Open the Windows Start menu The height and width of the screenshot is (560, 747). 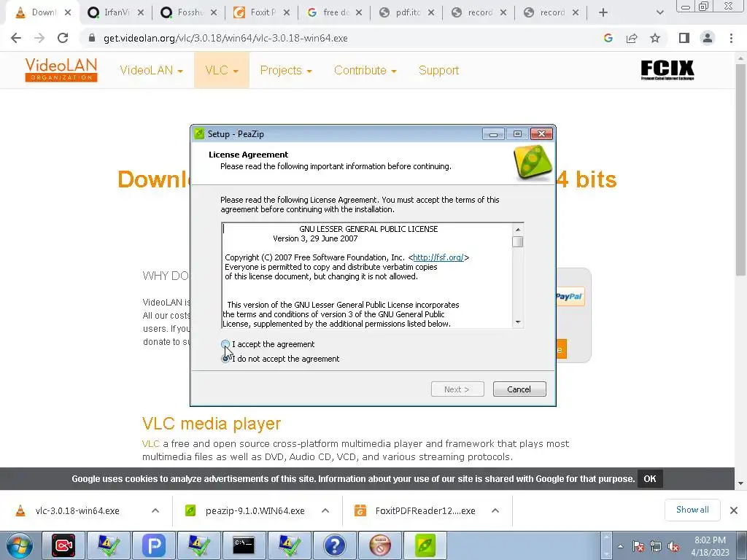20,545
